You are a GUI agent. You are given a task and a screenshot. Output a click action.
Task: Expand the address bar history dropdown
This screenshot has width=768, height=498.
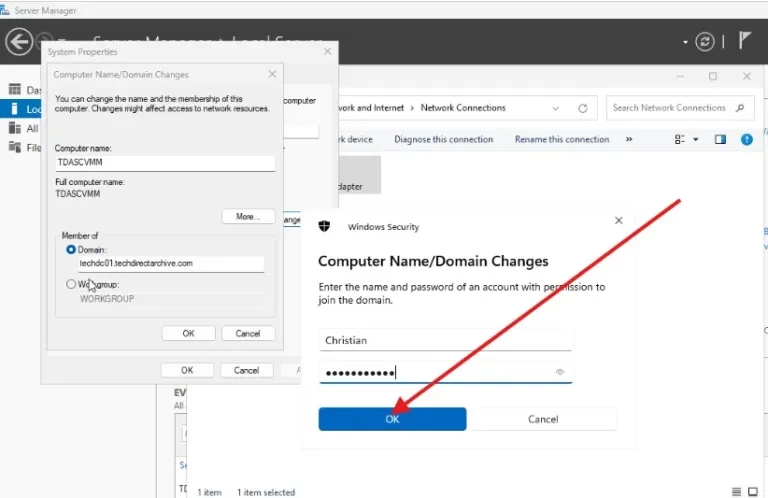[555, 109]
